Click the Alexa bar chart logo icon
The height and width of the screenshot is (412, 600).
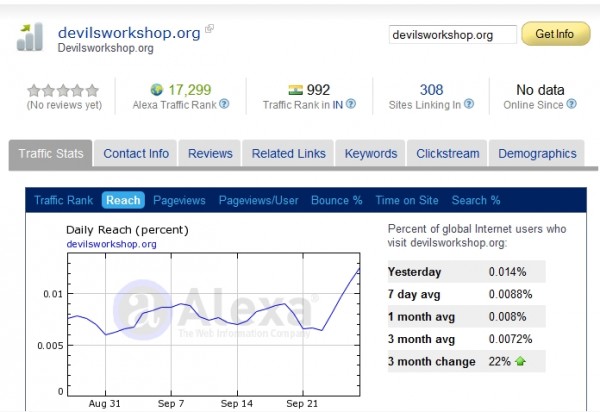click(x=30, y=37)
